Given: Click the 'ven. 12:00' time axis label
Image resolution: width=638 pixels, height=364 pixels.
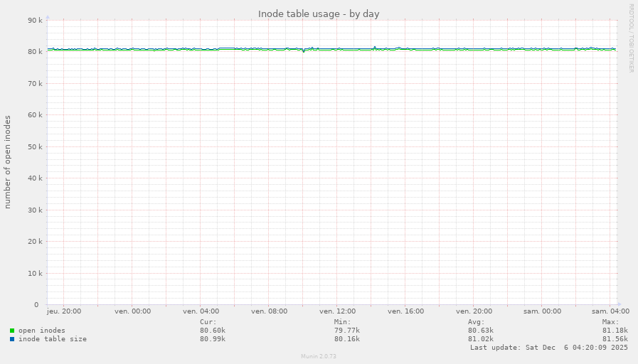Looking at the screenshot, I should point(337,311).
